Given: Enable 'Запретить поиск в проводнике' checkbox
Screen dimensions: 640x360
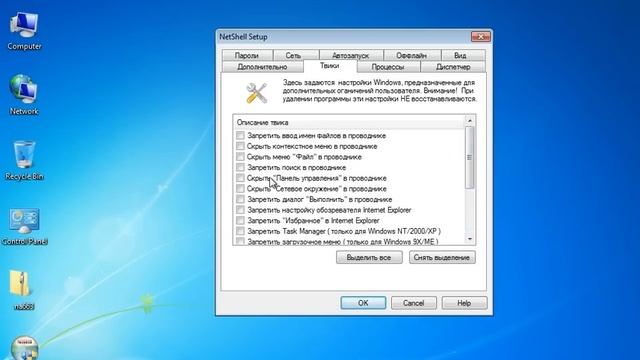Looking at the screenshot, I should point(240,167).
